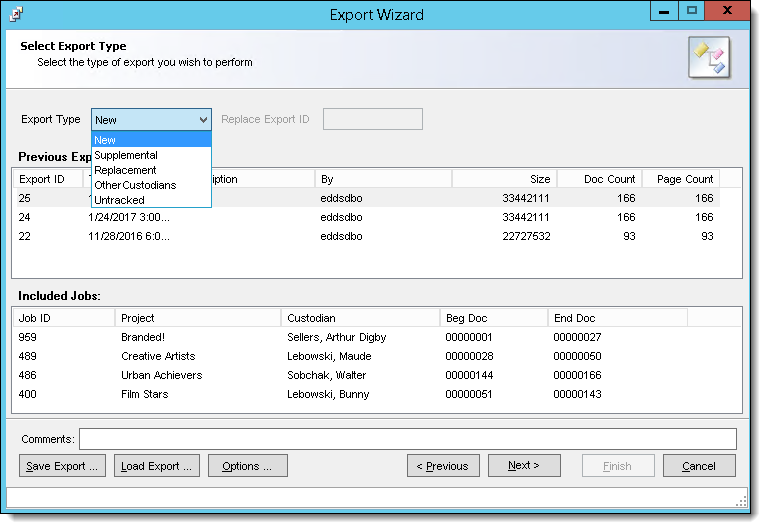Click Beg Doc value 00000144

coord(469,375)
